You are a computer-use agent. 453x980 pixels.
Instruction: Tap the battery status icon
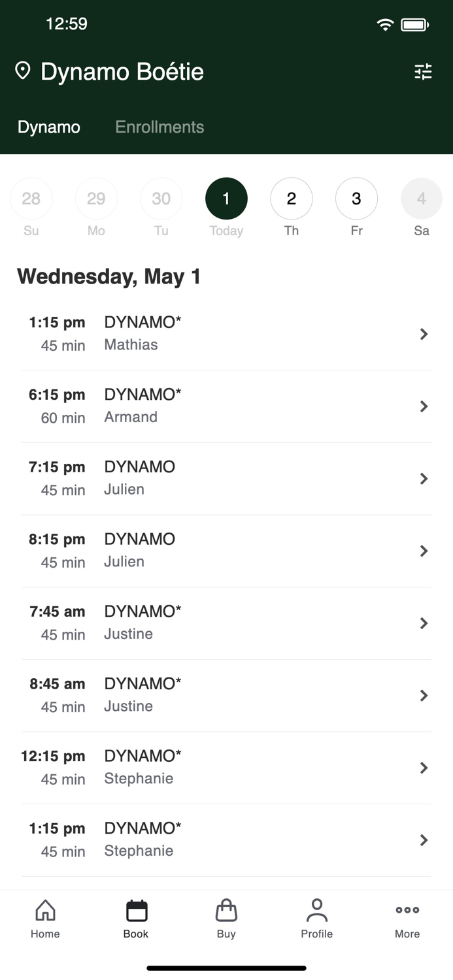[414, 25]
